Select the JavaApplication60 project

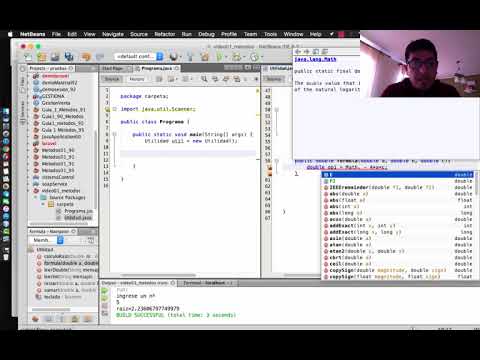pos(61,137)
